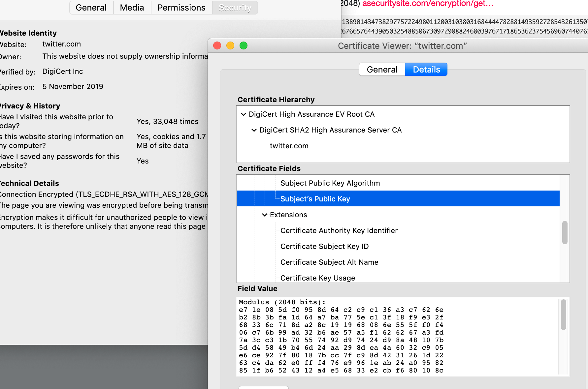Select Certificate Key Usage field
This screenshot has width=588, height=389.
[317, 278]
